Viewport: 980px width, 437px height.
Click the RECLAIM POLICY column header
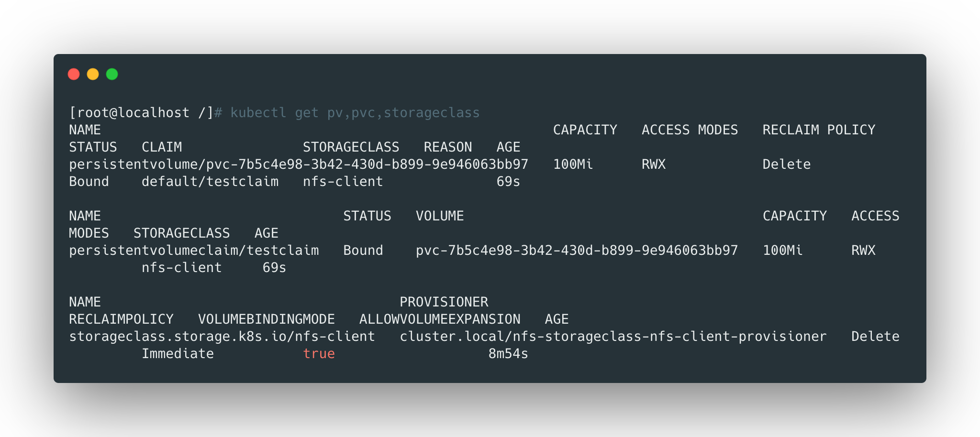tap(818, 130)
